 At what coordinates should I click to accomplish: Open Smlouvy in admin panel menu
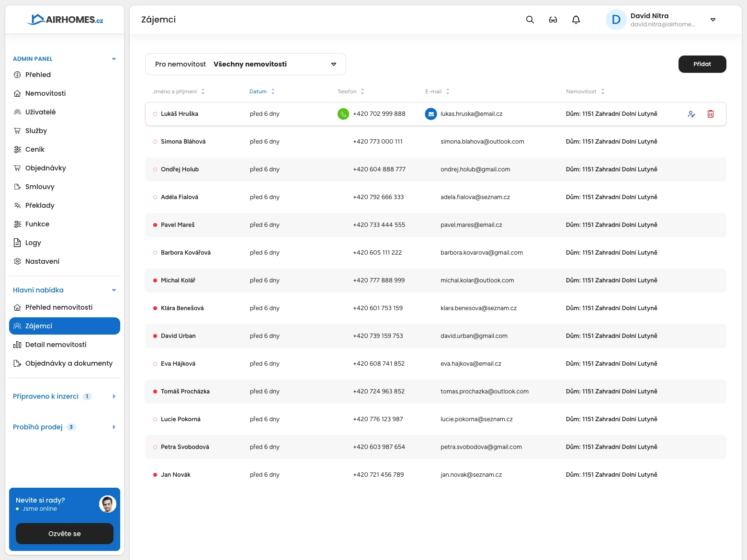click(40, 187)
